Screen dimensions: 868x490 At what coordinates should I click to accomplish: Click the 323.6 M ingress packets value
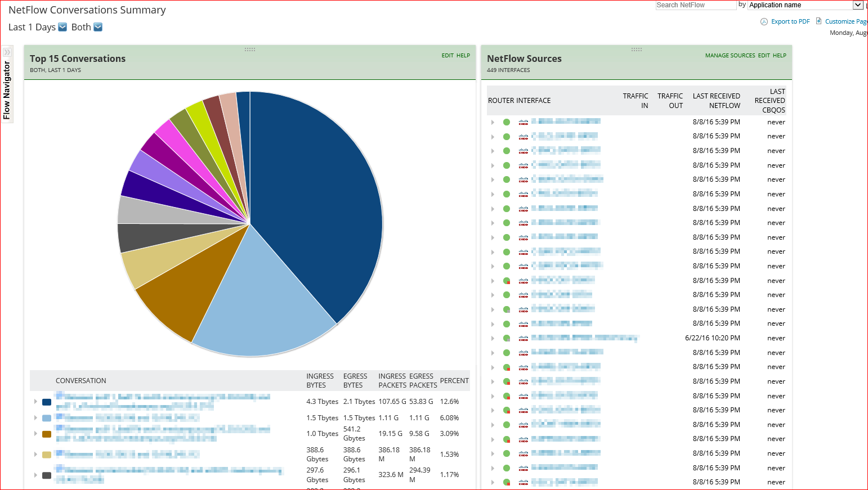(x=391, y=475)
